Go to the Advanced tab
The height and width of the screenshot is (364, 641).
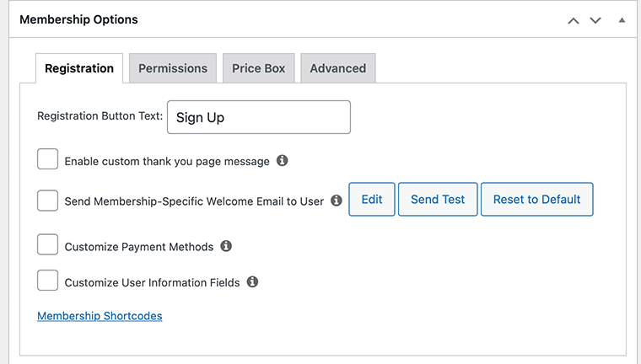(337, 68)
